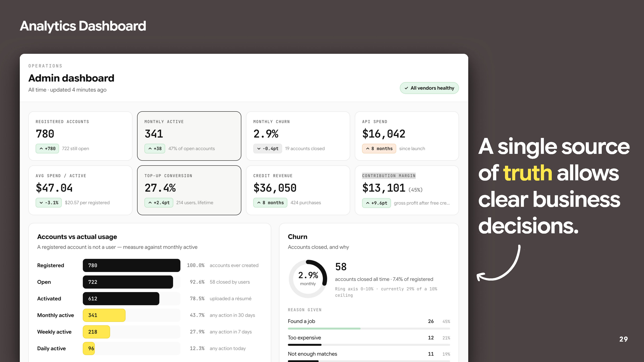Viewport: 644px width, 362px height.
Task: Click the +38 delta badge
Action: tap(155, 149)
